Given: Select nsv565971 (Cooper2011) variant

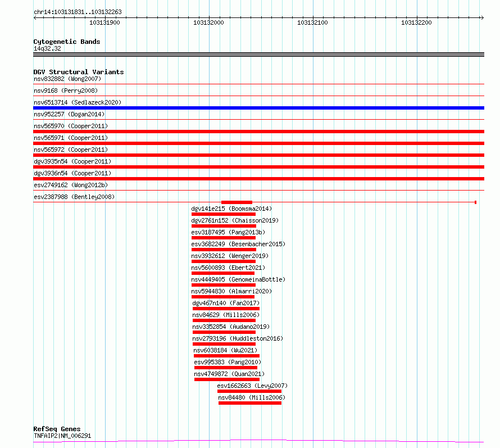Looking at the screenshot, I should click(x=71, y=138).
